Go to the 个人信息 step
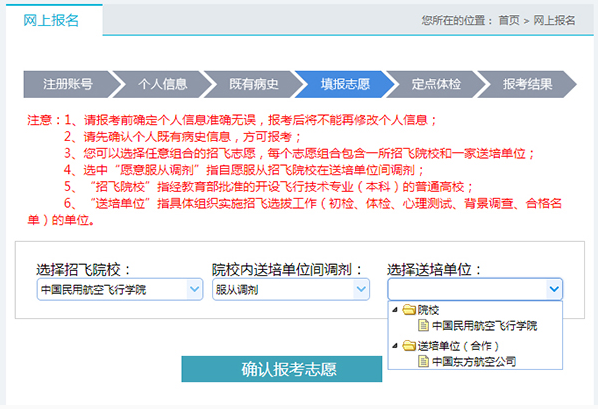 click(x=163, y=84)
